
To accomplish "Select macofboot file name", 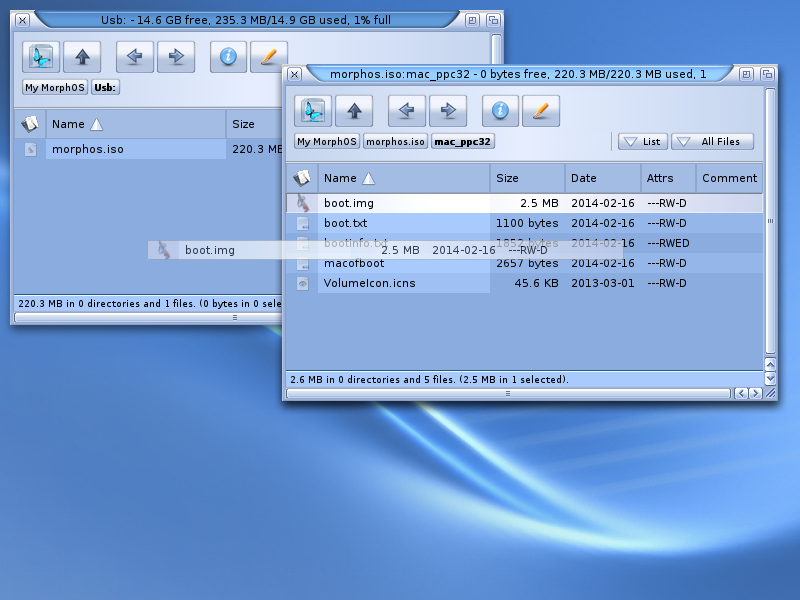I will click(354, 264).
